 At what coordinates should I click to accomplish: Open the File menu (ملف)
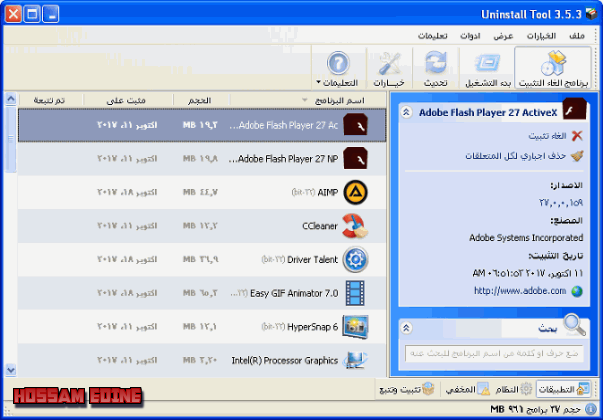[x=577, y=36]
